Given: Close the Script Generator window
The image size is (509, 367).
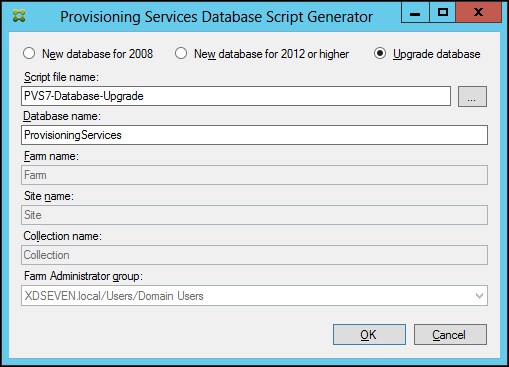Looking at the screenshot, I should coord(479,12).
